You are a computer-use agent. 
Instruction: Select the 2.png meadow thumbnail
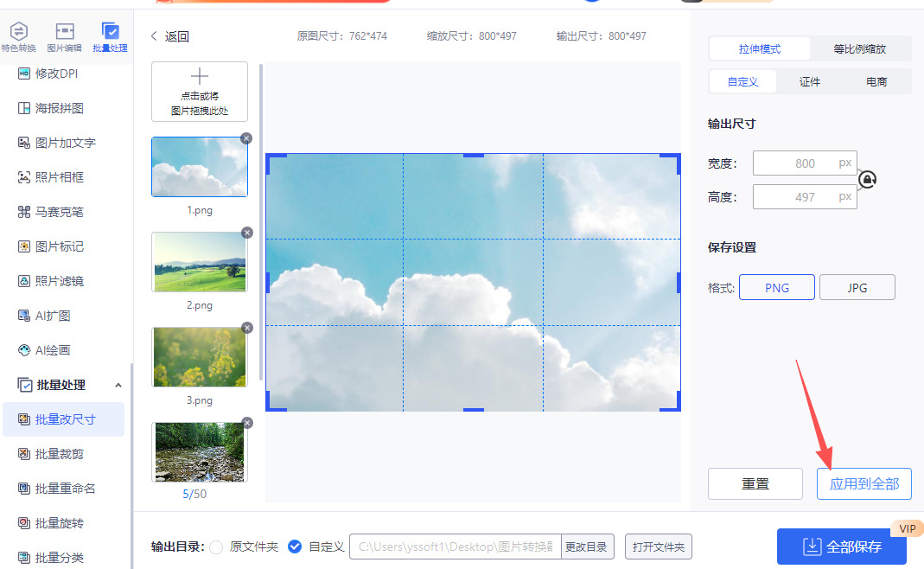coord(199,262)
